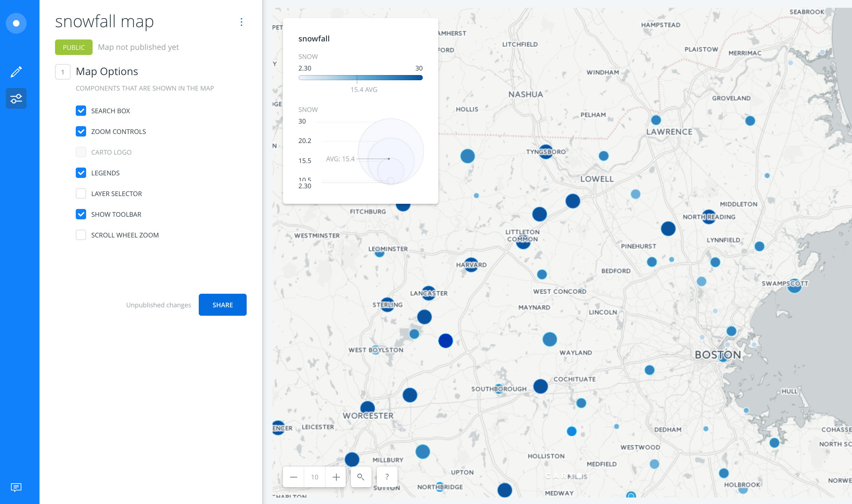Click the snowfall legend title

[314, 39]
